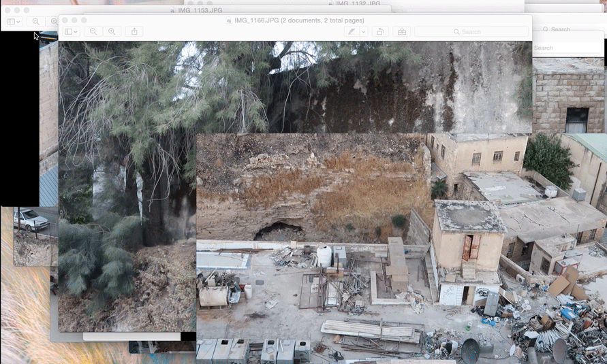The height and width of the screenshot is (364, 607).
Task: Zoom out in the IMG_1153.JPG window
Action: click(35, 22)
